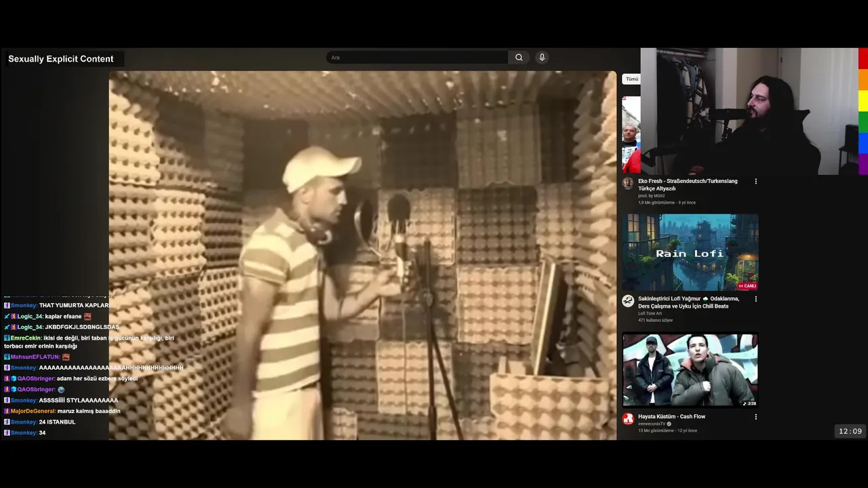Click '1,9 Mn görüntüleme' view count text
868x488 pixels.
coord(656,203)
